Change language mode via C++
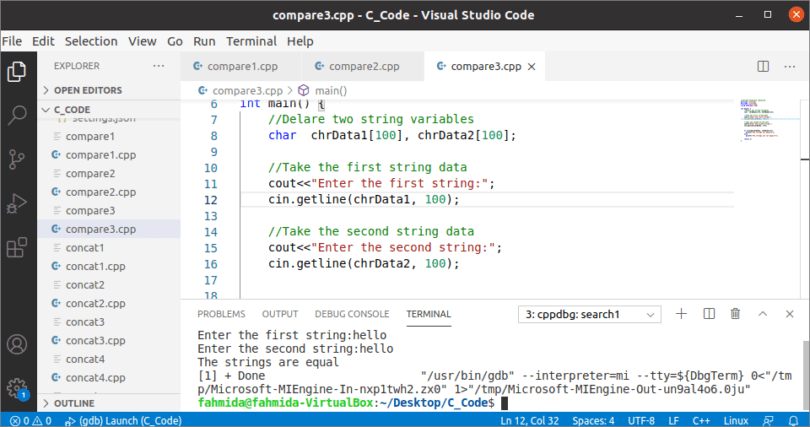 tap(701, 421)
